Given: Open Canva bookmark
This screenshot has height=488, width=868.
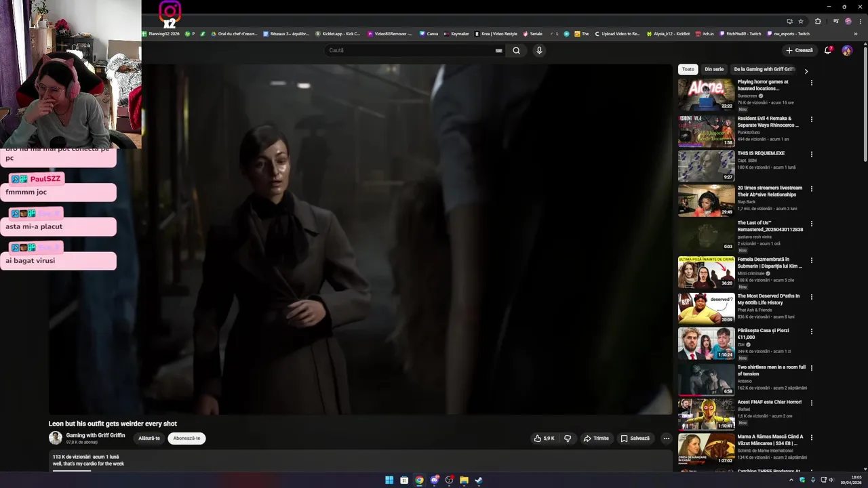Looking at the screenshot, I should coord(429,33).
